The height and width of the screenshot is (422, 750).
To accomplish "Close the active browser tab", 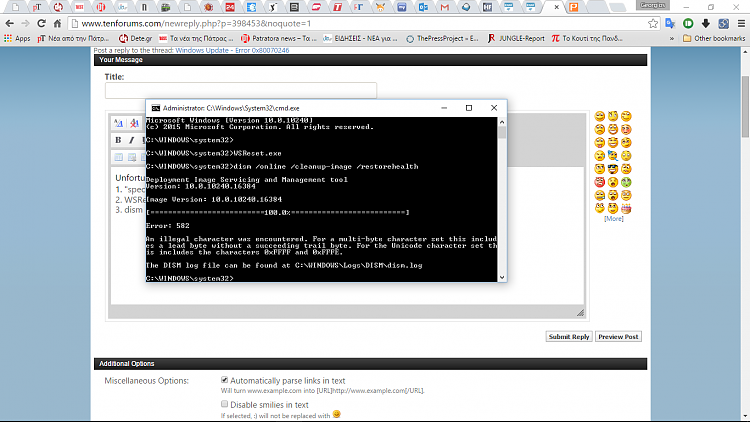I will 556,7.
